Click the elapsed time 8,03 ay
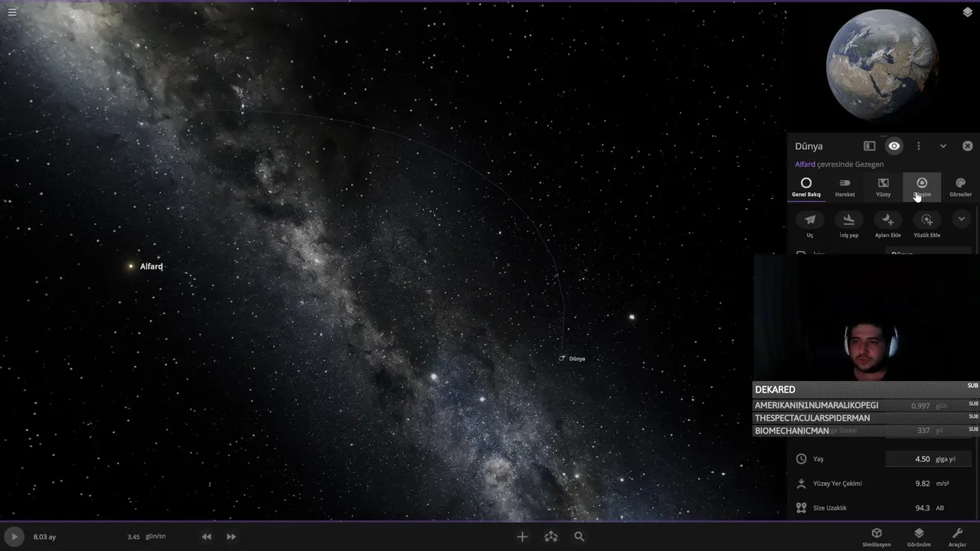The image size is (980, 551). point(44,537)
